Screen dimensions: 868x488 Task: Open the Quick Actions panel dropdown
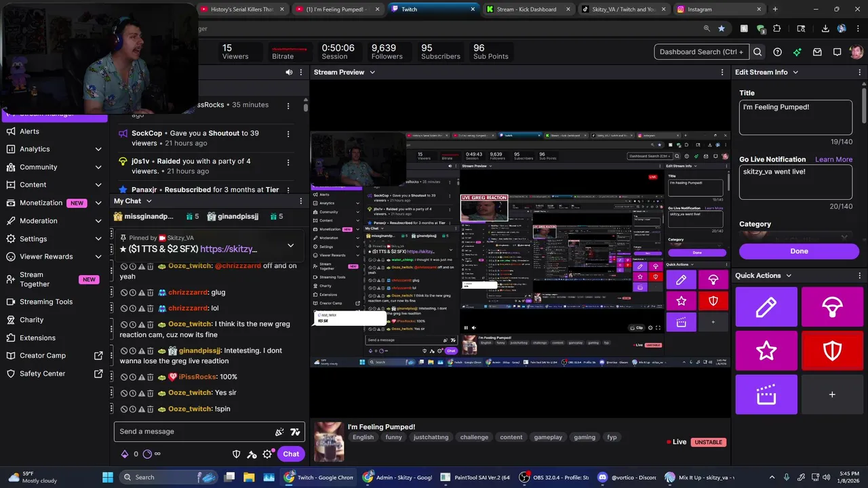pyautogui.click(x=789, y=276)
